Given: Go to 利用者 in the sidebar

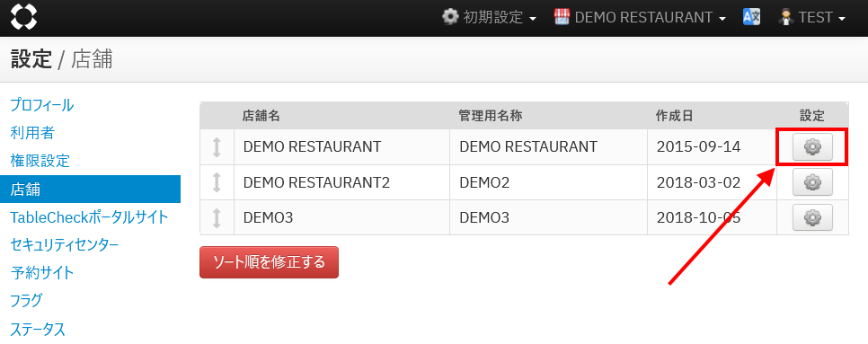Looking at the screenshot, I should [x=32, y=133].
